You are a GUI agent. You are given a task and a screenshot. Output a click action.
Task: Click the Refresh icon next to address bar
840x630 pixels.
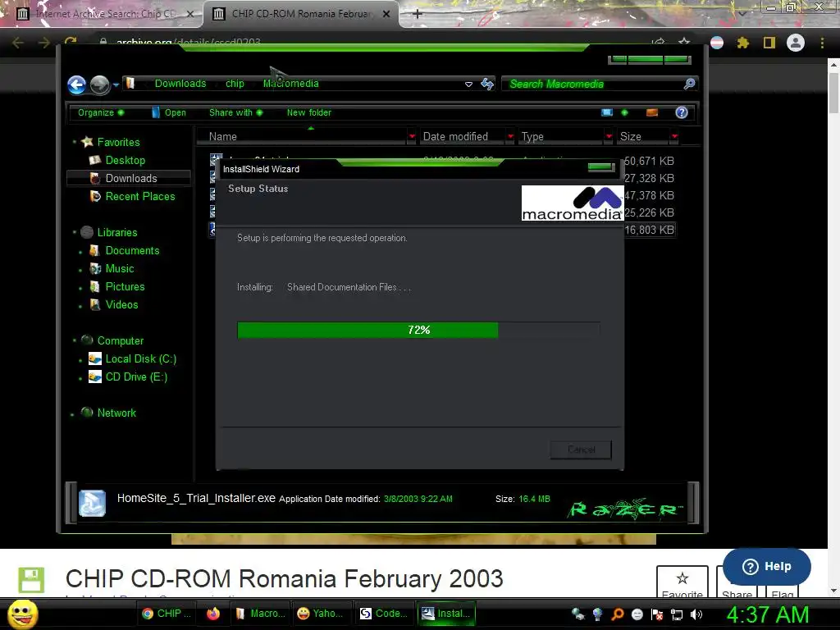point(487,84)
